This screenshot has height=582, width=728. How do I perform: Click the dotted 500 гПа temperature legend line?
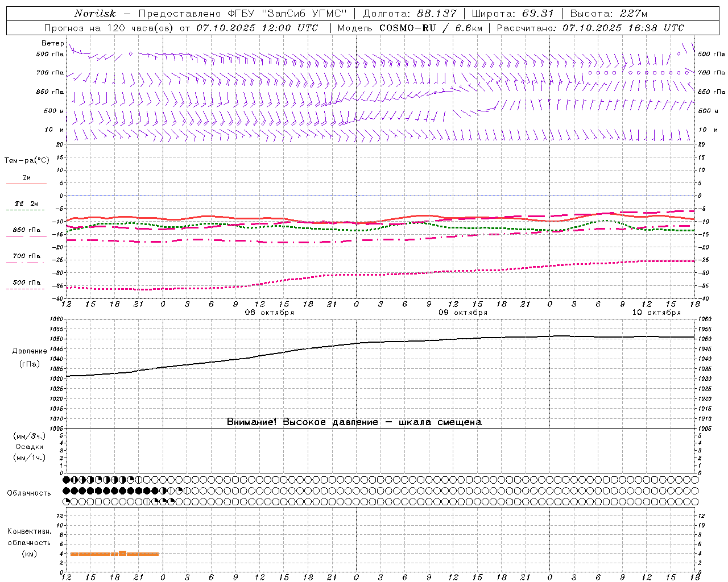(x=26, y=289)
